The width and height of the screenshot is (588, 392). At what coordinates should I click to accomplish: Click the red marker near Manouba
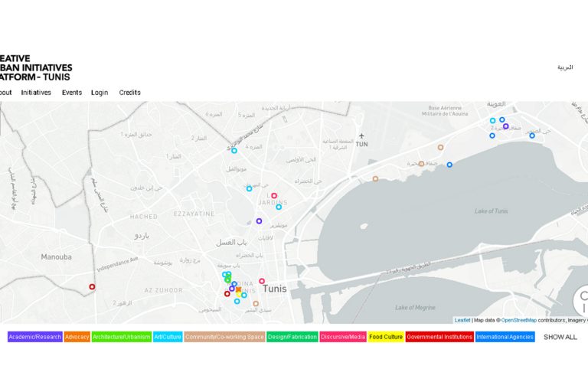coord(92,287)
